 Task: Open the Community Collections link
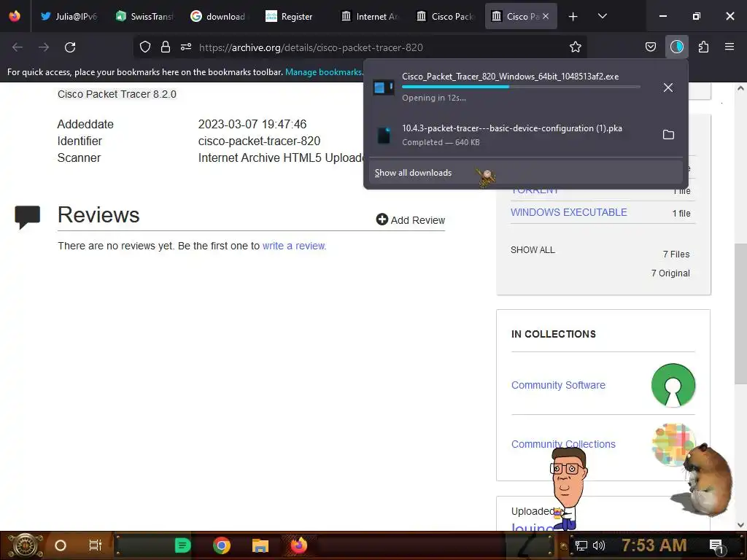point(563,444)
